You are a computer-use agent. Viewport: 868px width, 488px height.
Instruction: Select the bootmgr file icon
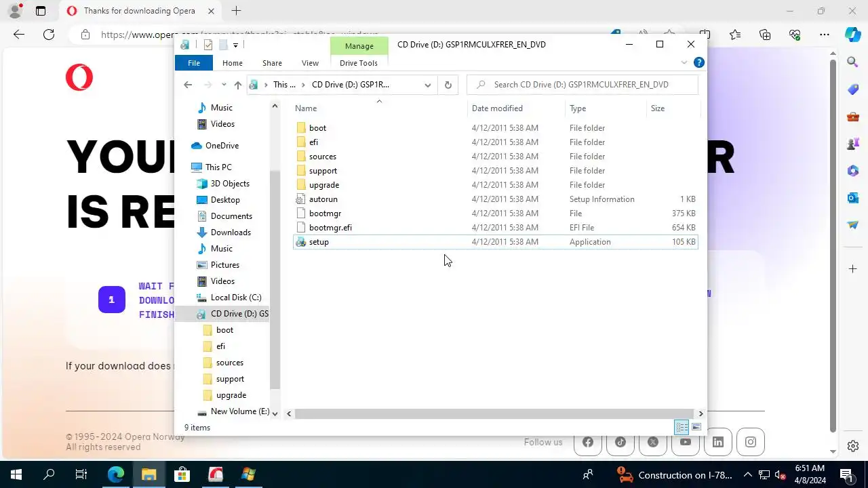301,213
